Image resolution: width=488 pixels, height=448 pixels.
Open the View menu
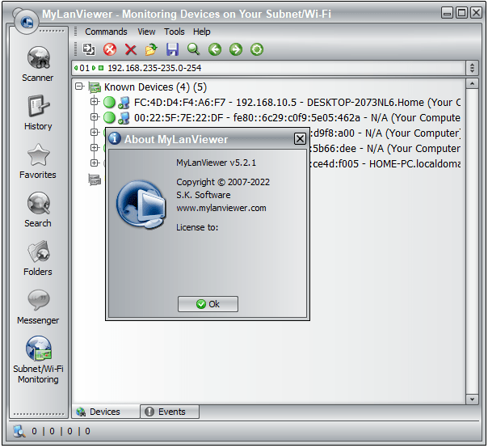click(x=146, y=32)
